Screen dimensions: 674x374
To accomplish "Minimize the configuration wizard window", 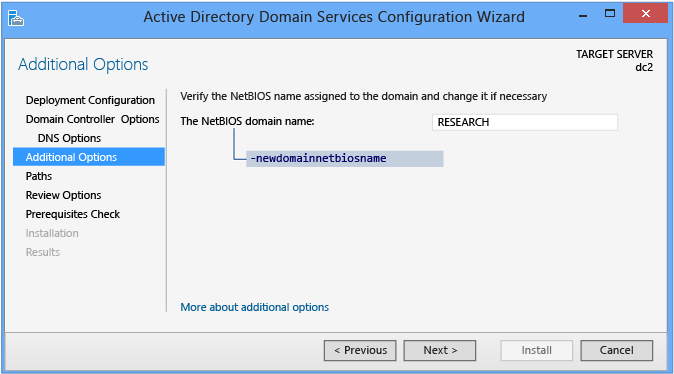I will tap(583, 16).
